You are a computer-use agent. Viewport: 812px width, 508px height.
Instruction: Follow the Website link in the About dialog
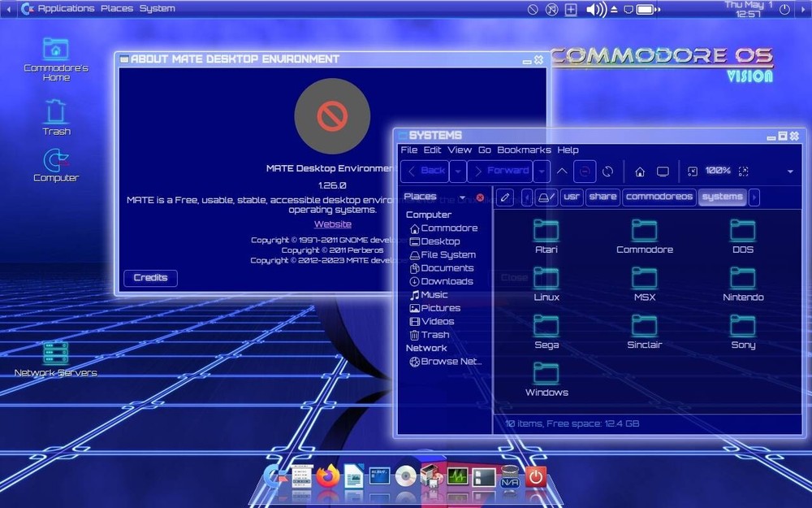pyautogui.click(x=333, y=224)
